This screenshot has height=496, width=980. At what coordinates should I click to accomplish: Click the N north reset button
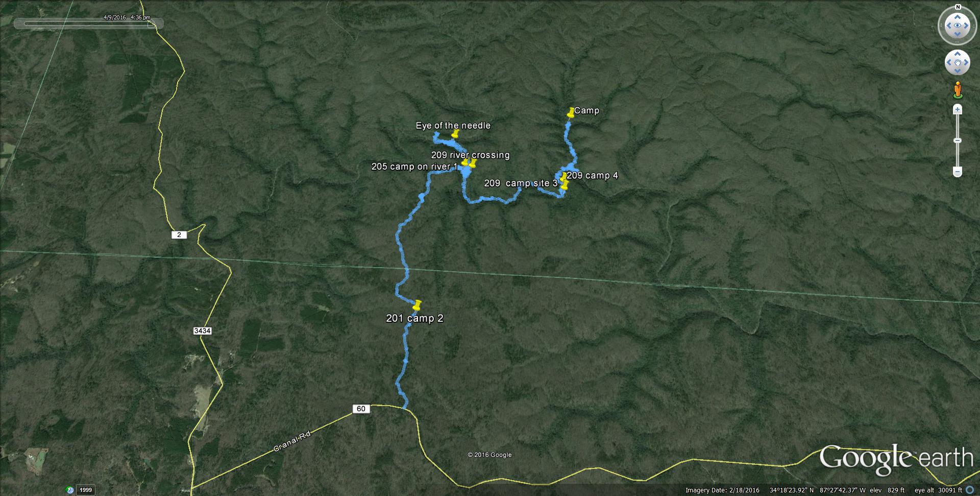[958, 7]
